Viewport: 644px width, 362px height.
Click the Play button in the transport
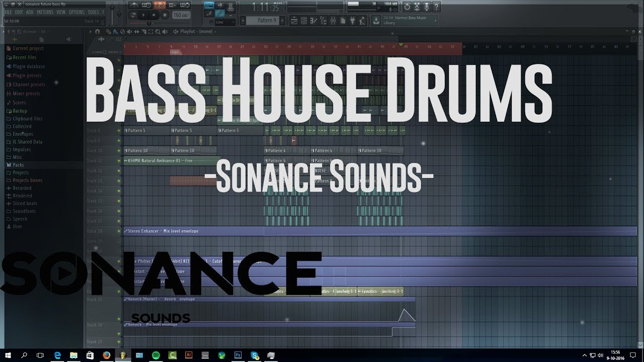[x=143, y=15]
